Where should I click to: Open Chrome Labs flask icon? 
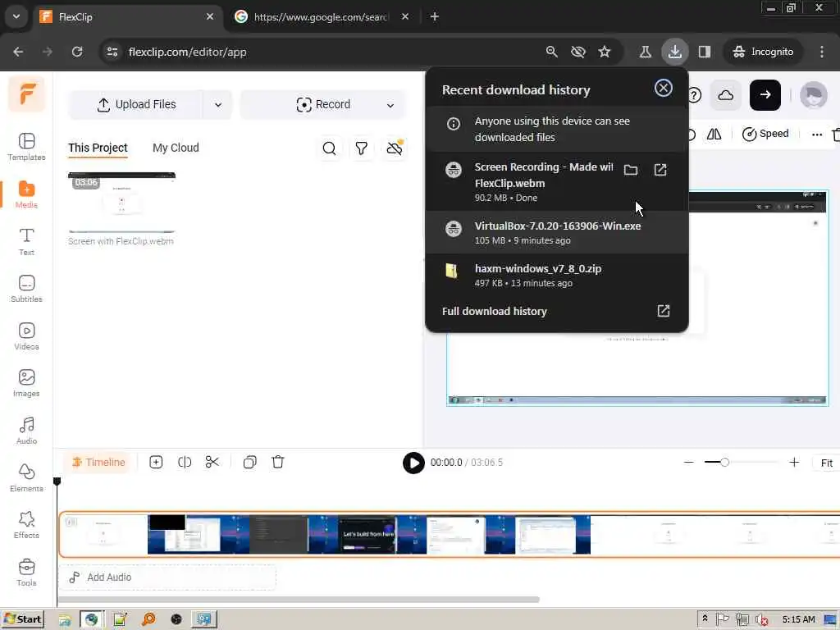[x=646, y=52]
